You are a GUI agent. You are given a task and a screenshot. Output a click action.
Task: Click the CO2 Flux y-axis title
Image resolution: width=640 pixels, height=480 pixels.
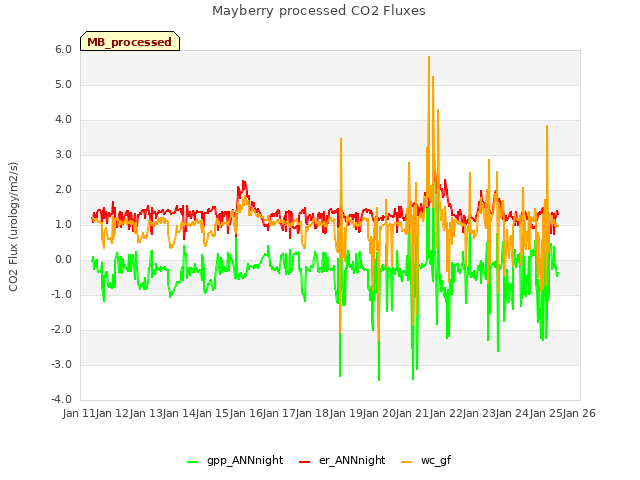click(x=13, y=227)
